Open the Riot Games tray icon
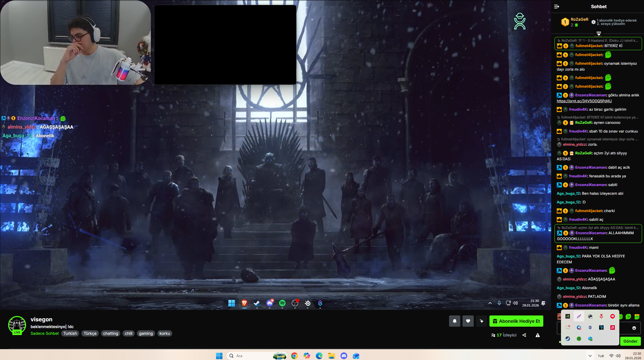This screenshot has height=360, width=644. (613, 316)
